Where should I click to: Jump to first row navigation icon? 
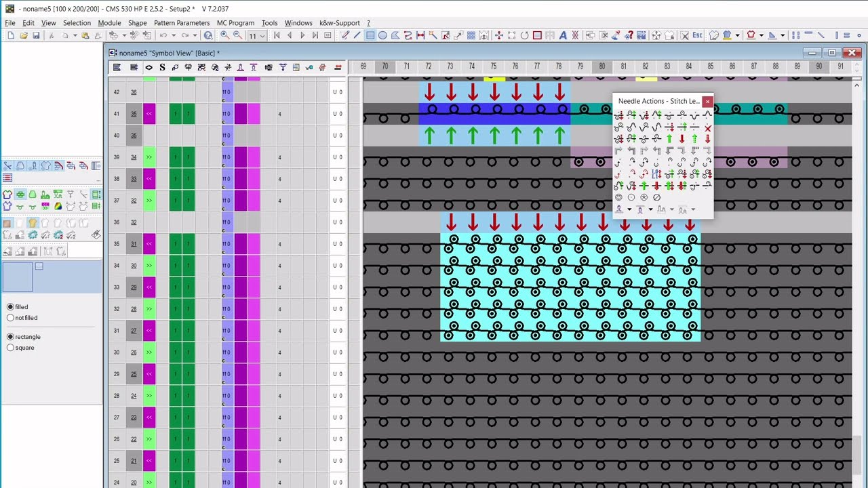pos(277,35)
